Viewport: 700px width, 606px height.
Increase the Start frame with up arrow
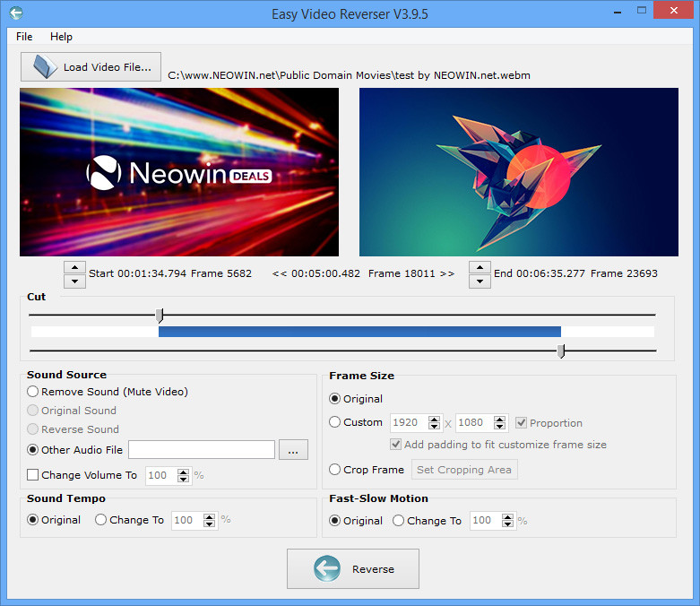(75, 267)
